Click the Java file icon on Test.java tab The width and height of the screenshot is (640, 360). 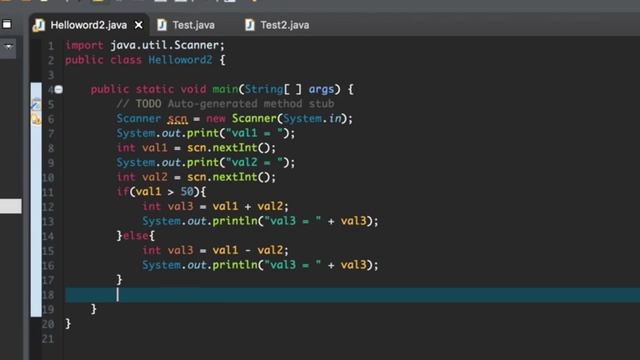[x=162, y=25]
